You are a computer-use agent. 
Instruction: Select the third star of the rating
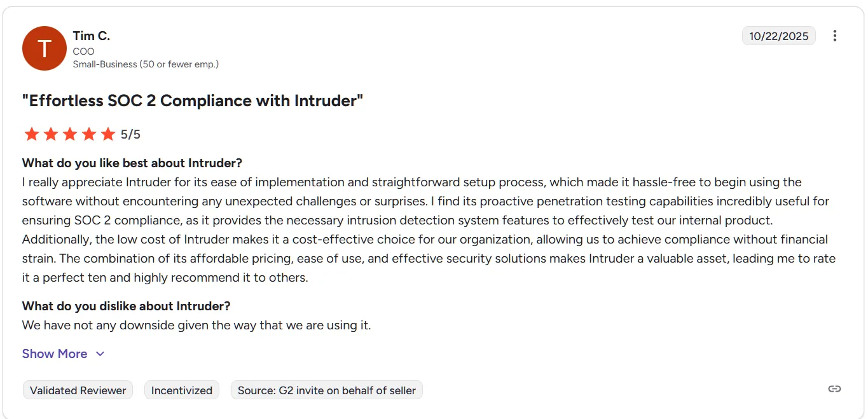(x=70, y=134)
